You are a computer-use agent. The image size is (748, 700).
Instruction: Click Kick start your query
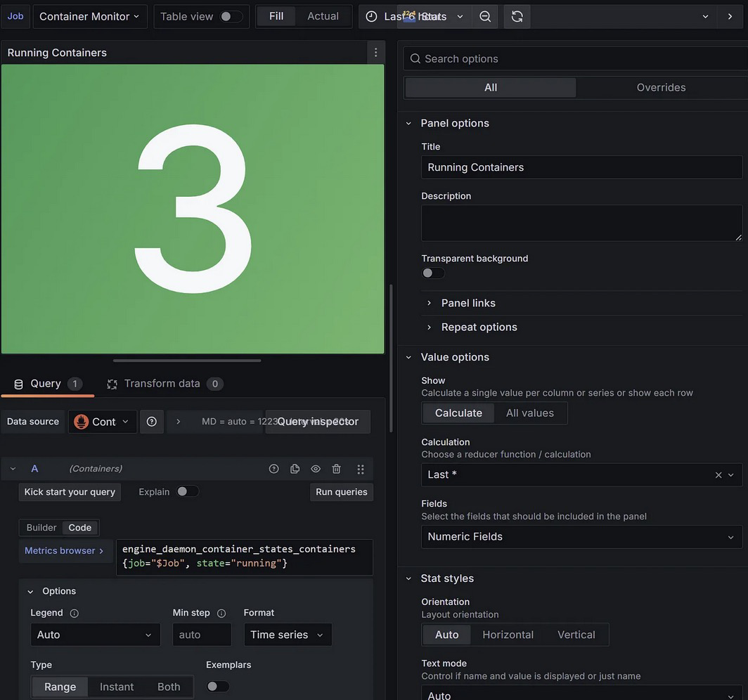point(70,492)
